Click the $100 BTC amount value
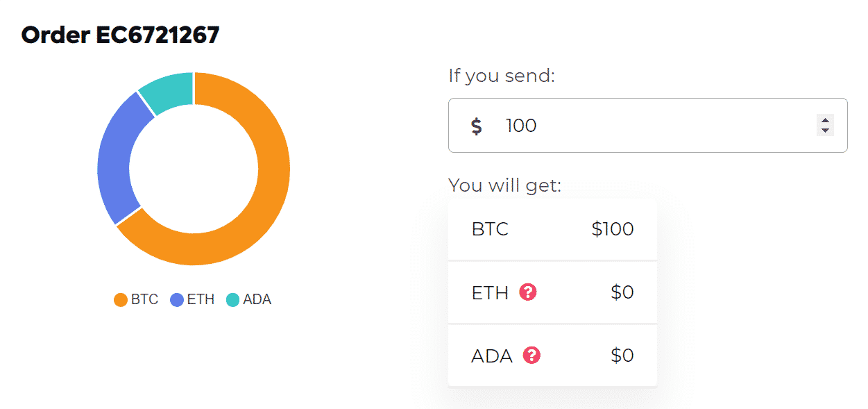The image size is (868, 409). pos(612,229)
